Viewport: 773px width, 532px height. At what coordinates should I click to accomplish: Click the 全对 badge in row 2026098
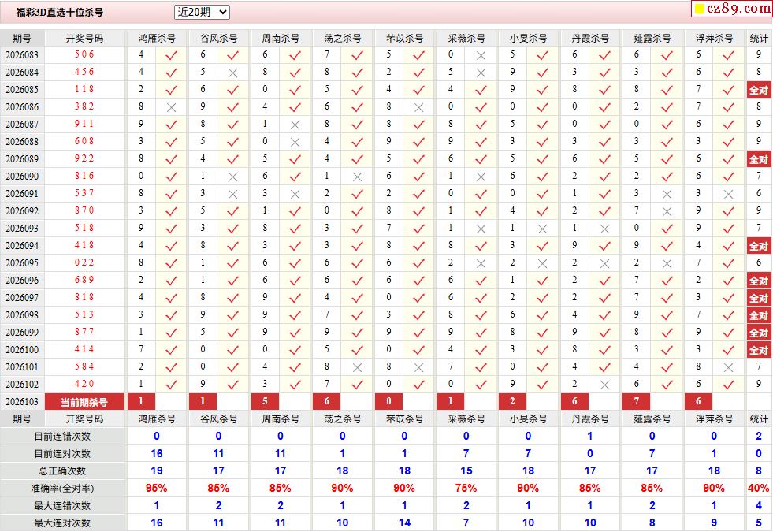click(759, 315)
